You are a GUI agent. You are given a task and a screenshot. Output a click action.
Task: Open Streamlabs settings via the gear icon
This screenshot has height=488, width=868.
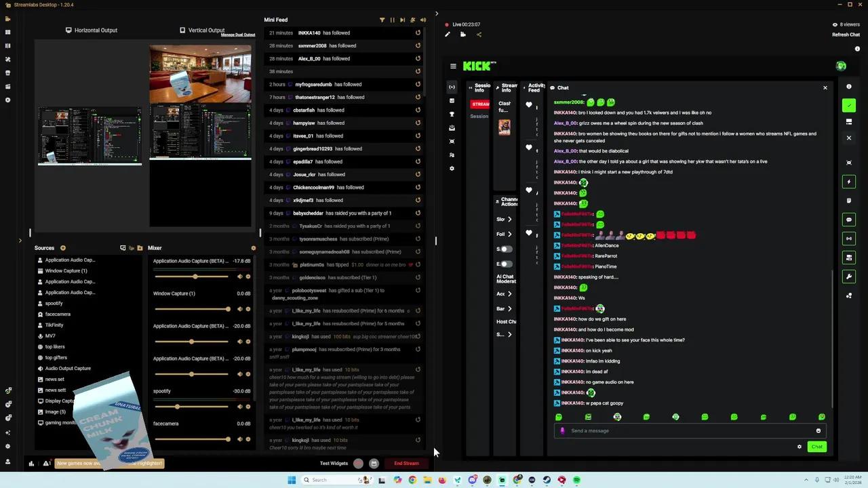point(7,446)
